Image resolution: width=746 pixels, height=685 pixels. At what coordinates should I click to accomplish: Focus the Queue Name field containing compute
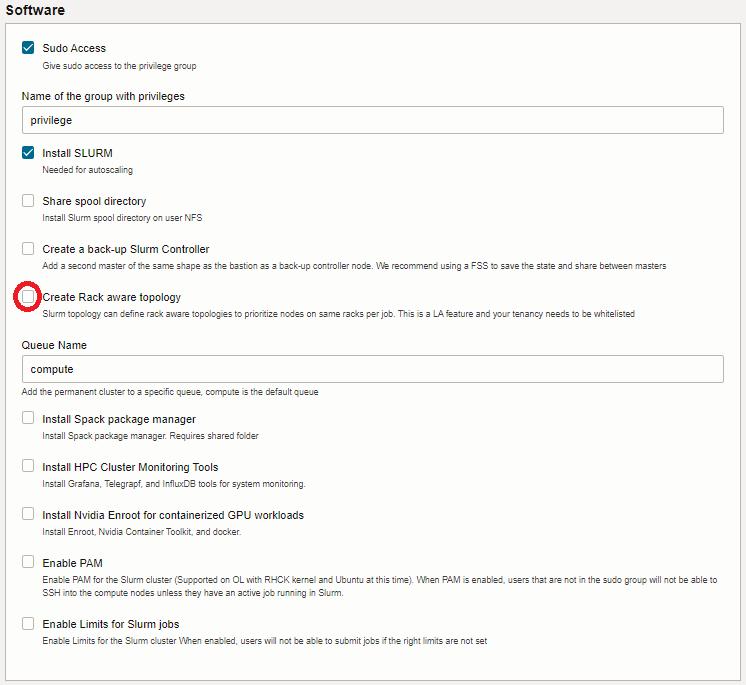(x=372, y=369)
